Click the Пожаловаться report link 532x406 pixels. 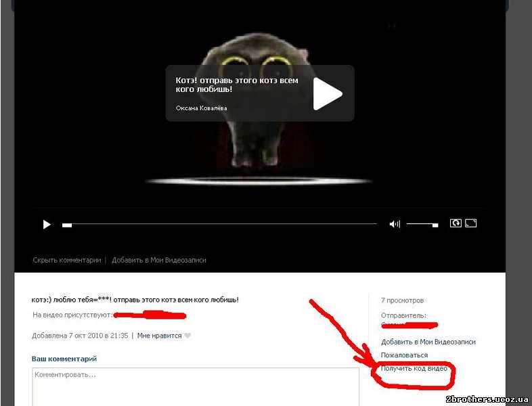[404, 355]
